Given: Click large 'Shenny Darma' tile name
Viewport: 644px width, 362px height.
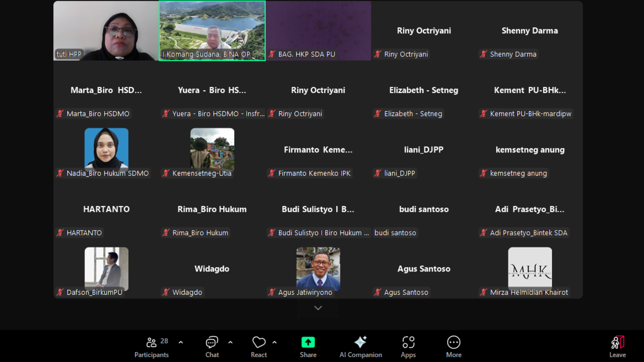Looking at the screenshot, I should (x=530, y=31).
